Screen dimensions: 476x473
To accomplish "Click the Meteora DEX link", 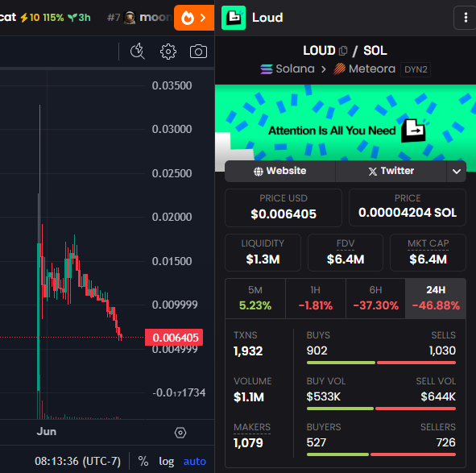I will tap(364, 69).
